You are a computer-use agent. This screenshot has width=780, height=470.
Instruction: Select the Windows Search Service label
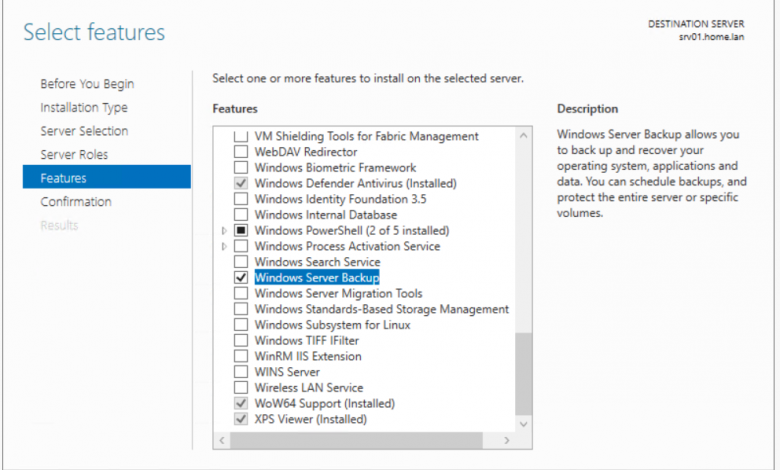(x=317, y=262)
